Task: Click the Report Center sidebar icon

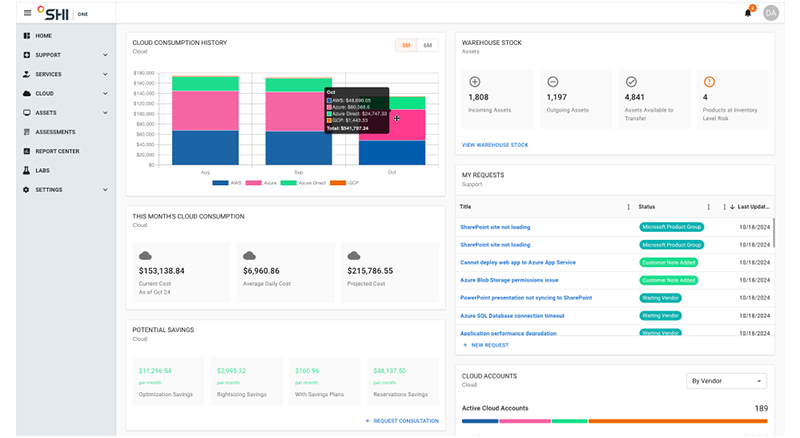Action: (27, 151)
